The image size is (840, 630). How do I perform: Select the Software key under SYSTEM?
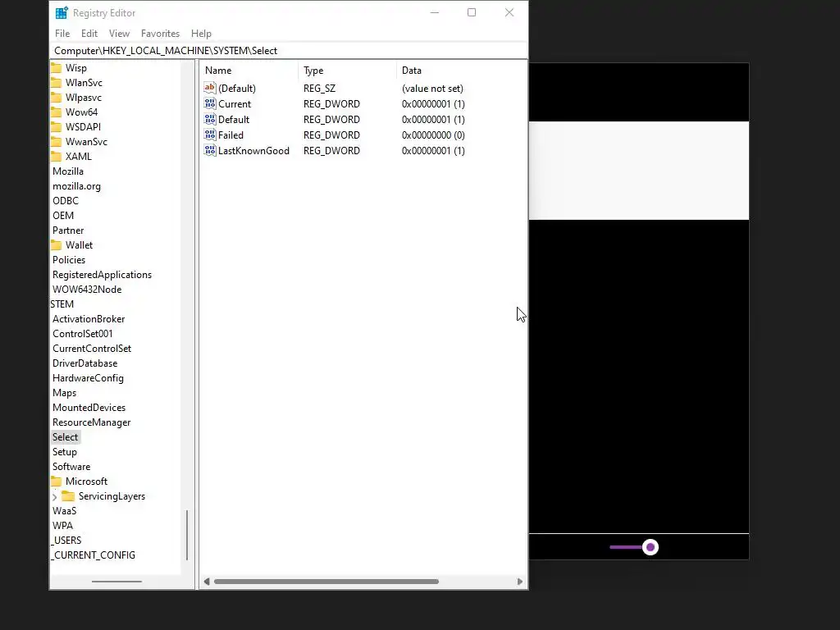point(71,467)
